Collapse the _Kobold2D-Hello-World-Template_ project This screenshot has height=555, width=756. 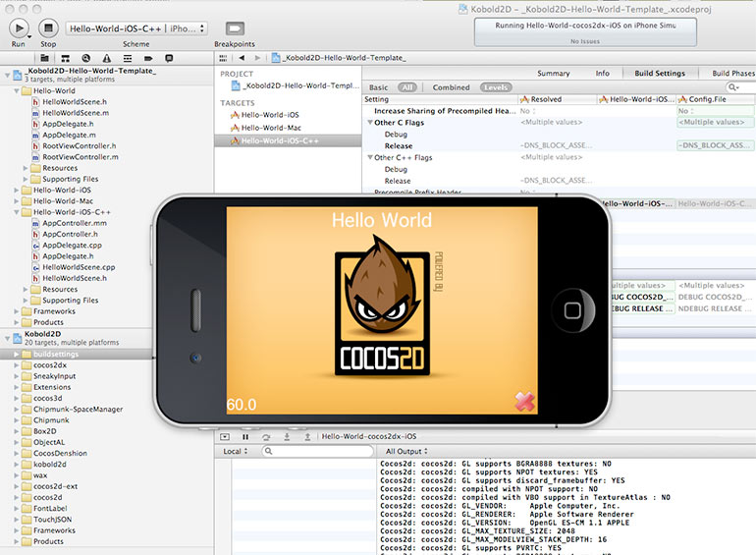[7, 75]
